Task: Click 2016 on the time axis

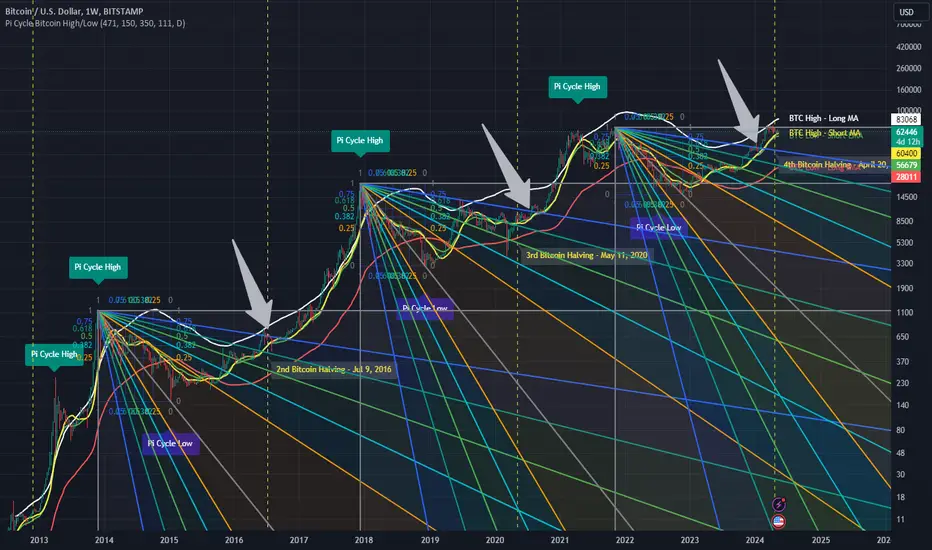Action: (x=234, y=540)
